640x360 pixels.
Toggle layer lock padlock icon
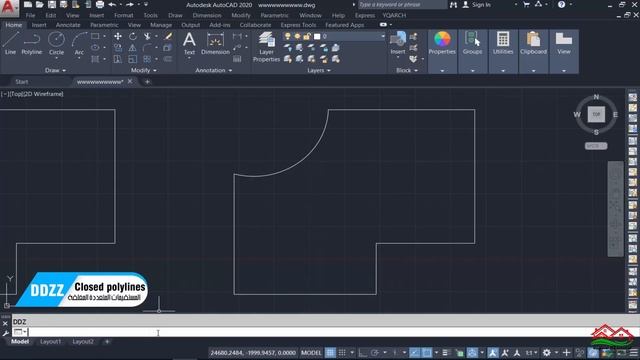[x=307, y=36]
